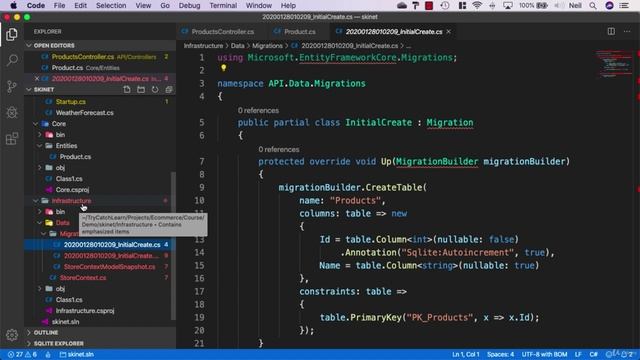Screen dimensions: 640x360
Task: Close InitialCreate.cs entry in Open Editors
Action: point(37,78)
